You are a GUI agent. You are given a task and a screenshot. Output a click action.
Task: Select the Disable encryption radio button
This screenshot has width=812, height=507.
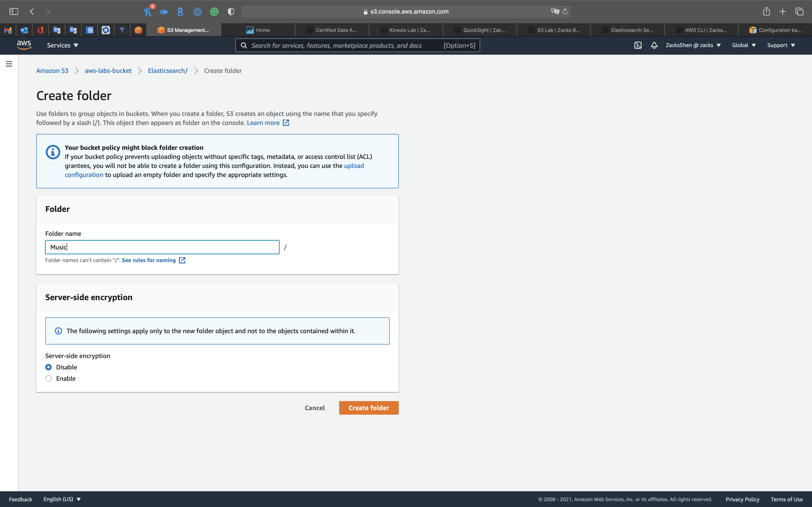coord(49,367)
